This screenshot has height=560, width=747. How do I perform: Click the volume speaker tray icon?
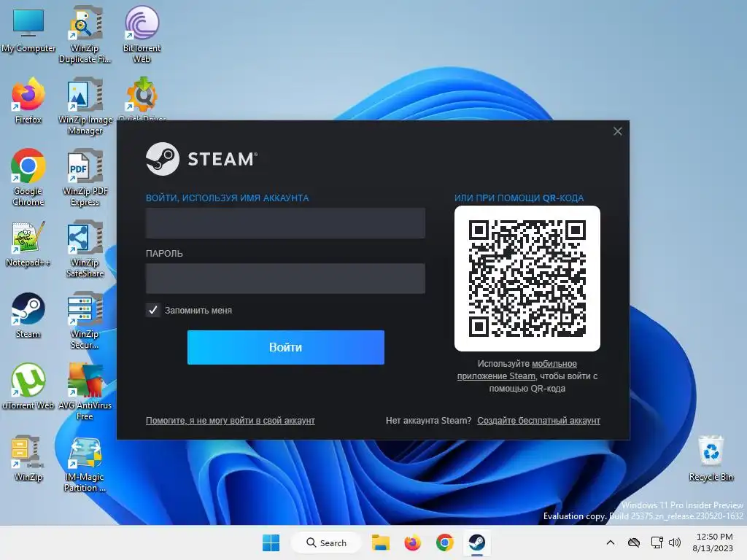tap(675, 542)
